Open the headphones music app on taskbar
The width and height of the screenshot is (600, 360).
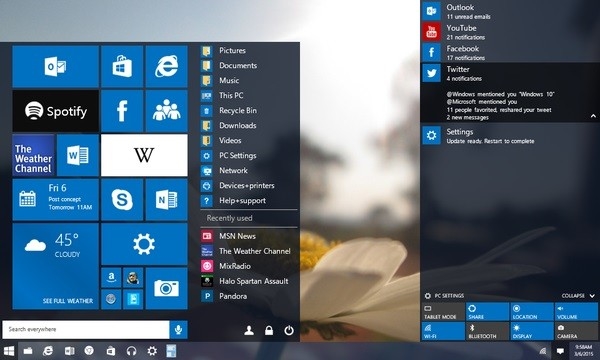[131, 351]
